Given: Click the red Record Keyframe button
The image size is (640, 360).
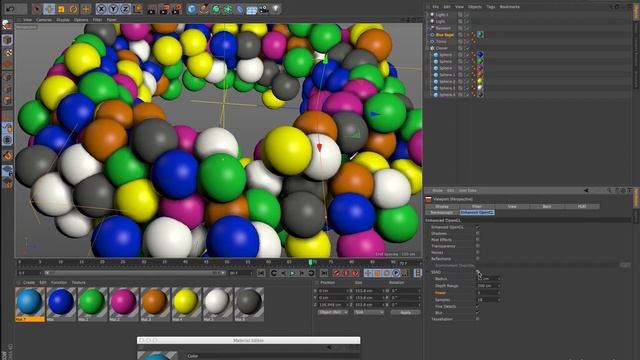Looking at the screenshot, I should click(337, 273).
